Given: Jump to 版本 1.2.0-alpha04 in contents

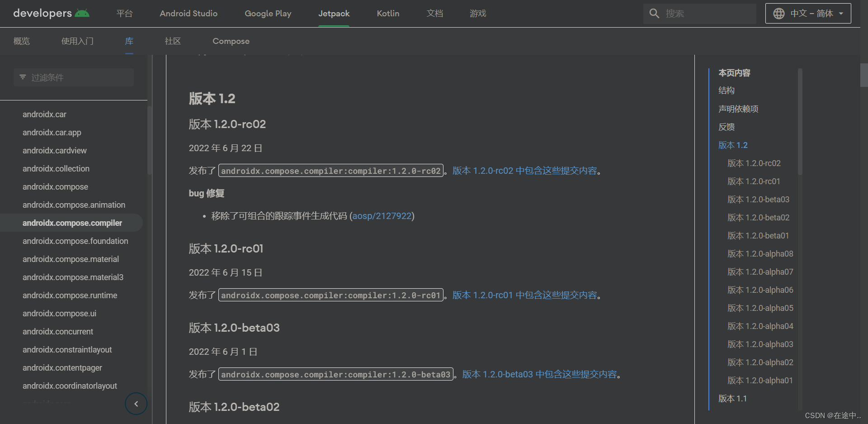Looking at the screenshot, I should [760, 326].
